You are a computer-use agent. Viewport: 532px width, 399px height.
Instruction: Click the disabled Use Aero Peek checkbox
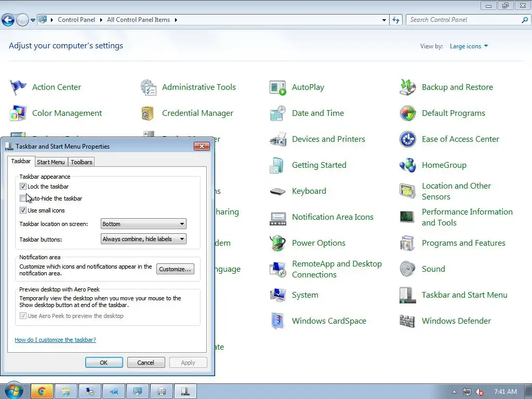pos(23,316)
